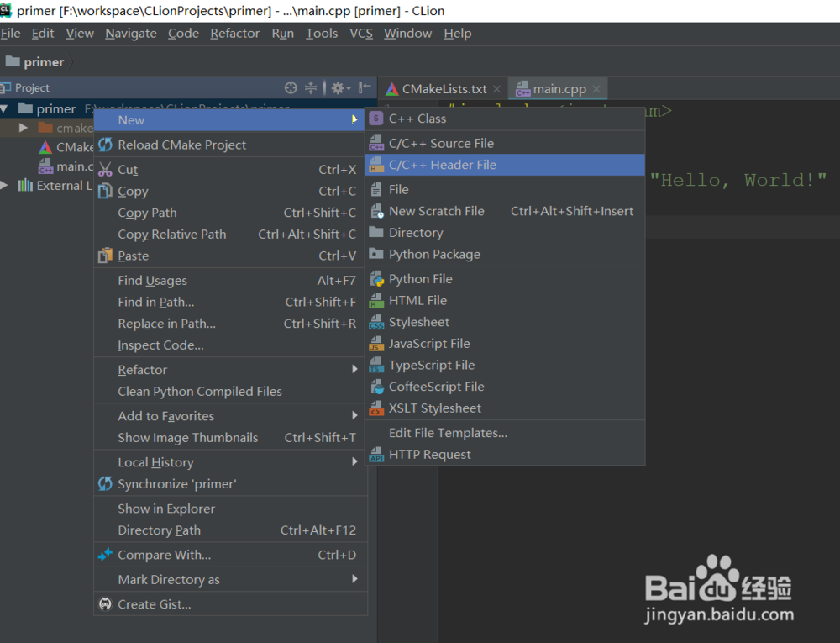Select Directory Path
The image size is (840, 643).
[x=230, y=530]
